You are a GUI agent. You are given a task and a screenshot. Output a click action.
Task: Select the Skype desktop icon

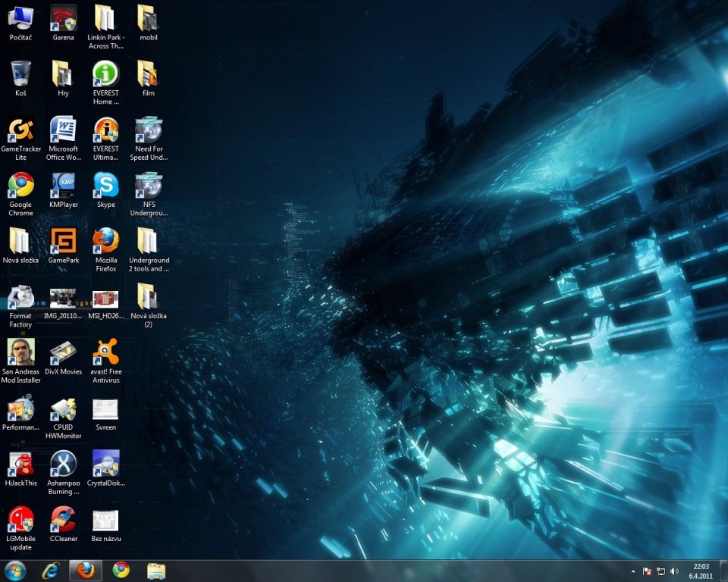[106, 186]
